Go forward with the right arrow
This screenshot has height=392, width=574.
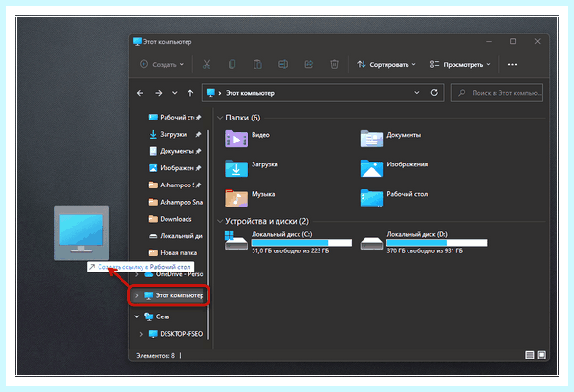(x=158, y=93)
